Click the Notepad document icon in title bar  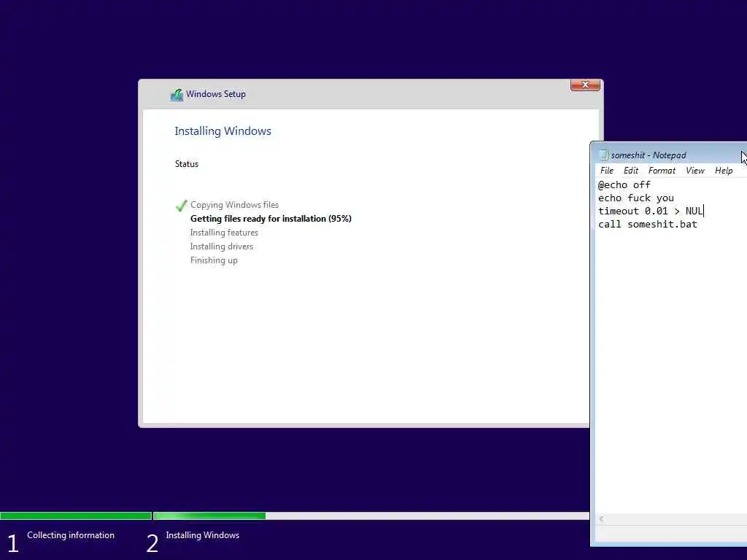[x=603, y=155]
